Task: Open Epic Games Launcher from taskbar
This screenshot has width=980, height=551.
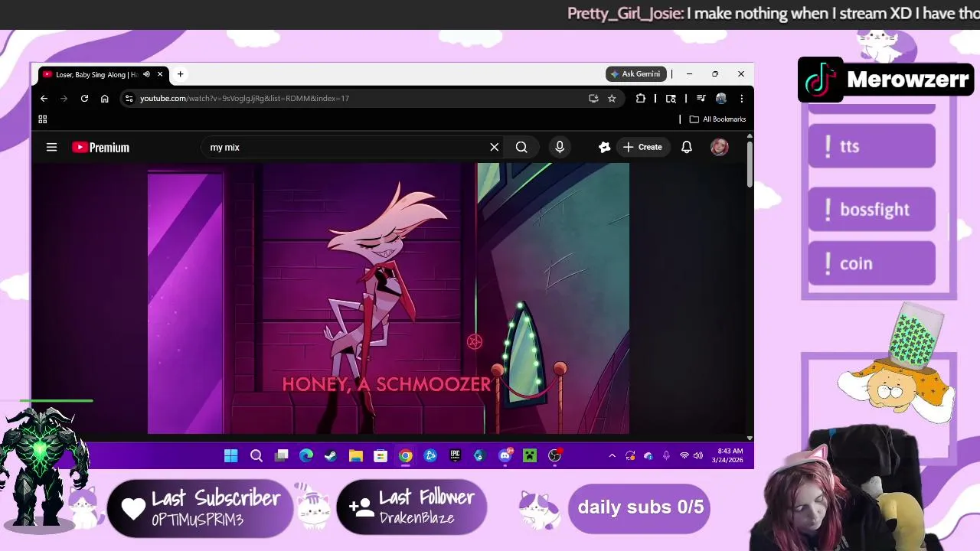Action: tap(455, 456)
